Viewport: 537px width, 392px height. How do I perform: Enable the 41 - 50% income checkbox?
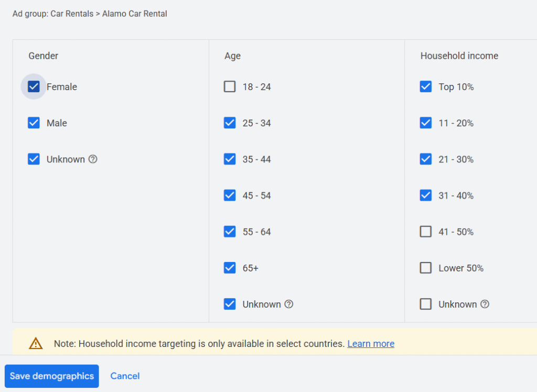click(426, 232)
